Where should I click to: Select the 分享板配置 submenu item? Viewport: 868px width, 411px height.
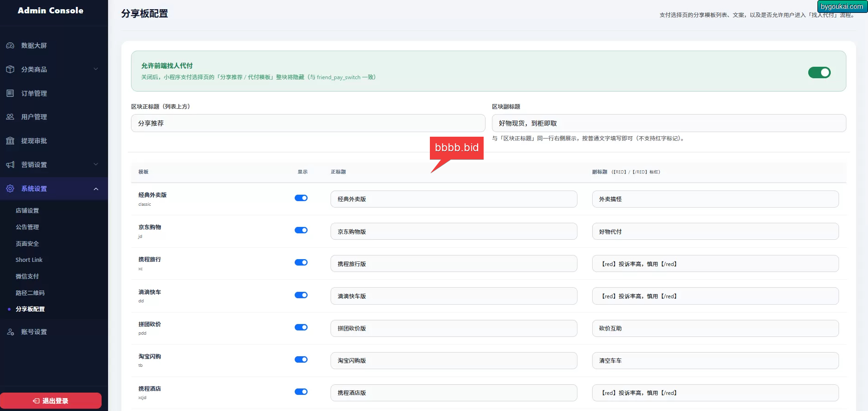(30, 309)
